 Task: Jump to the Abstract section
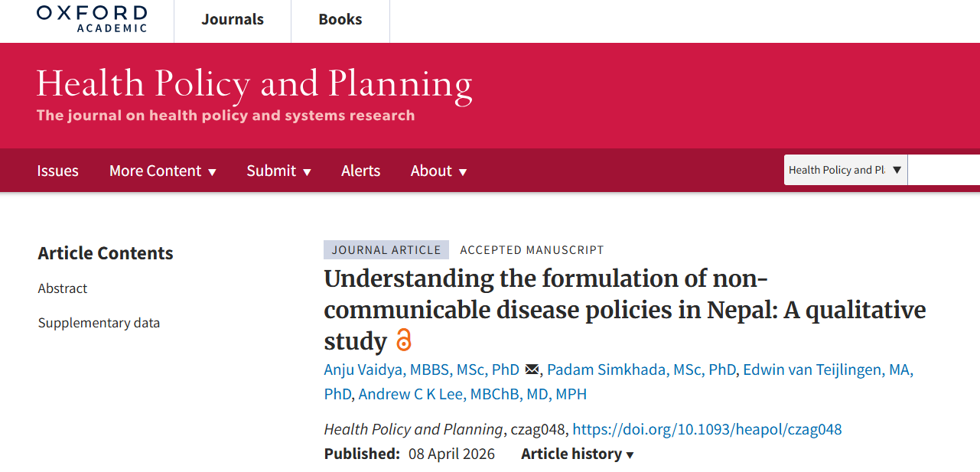click(x=63, y=288)
